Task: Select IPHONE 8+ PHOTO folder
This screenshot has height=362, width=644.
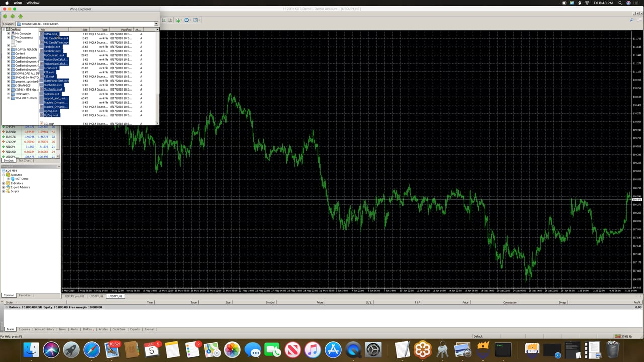Action: (x=27, y=77)
